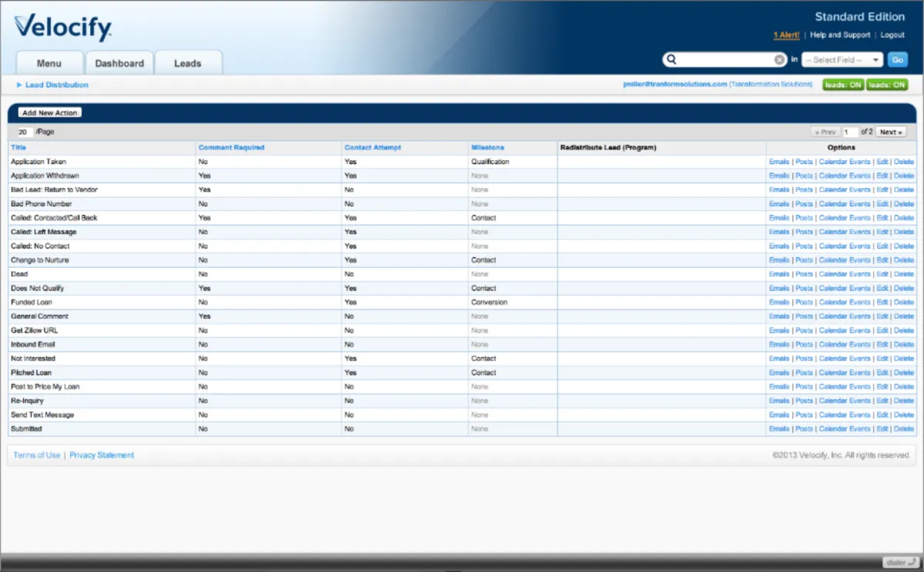Image resolution: width=924 pixels, height=572 pixels.
Task: Open Emails for Bad Phone Number
Action: pyautogui.click(x=779, y=204)
